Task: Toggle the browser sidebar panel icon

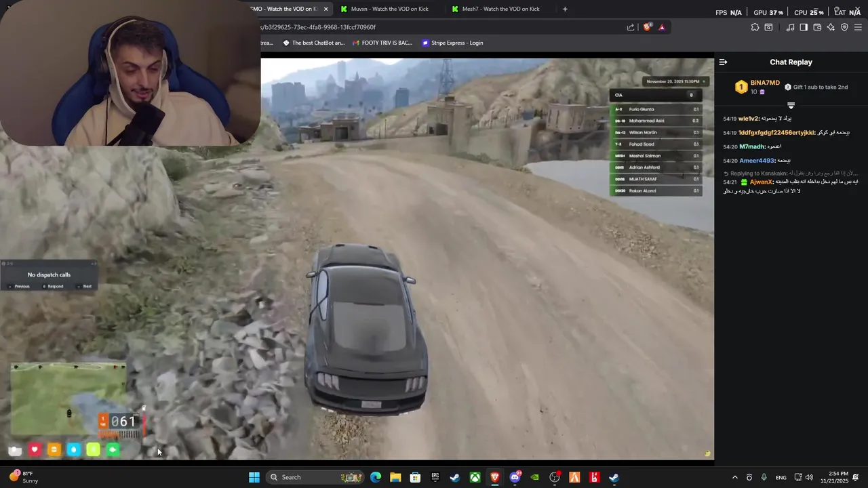Action: point(804,27)
